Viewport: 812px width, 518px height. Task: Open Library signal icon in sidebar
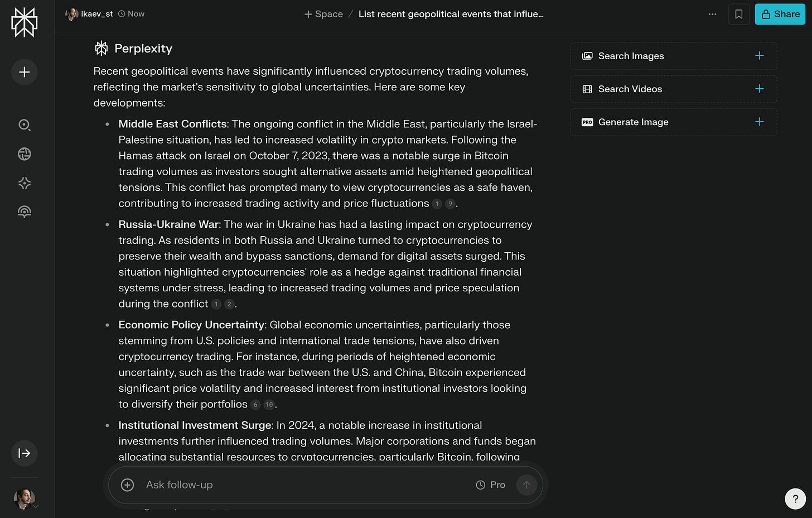tap(25, 212)
